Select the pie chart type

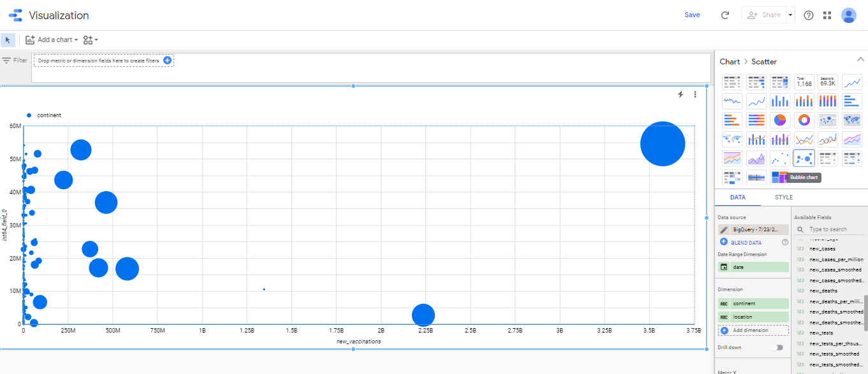pyautogui.click(x=780, y=120)
